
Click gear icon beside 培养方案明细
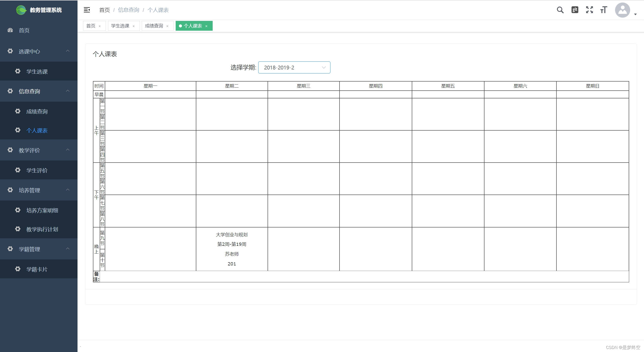pyautogui.click(x=18, y=210)
